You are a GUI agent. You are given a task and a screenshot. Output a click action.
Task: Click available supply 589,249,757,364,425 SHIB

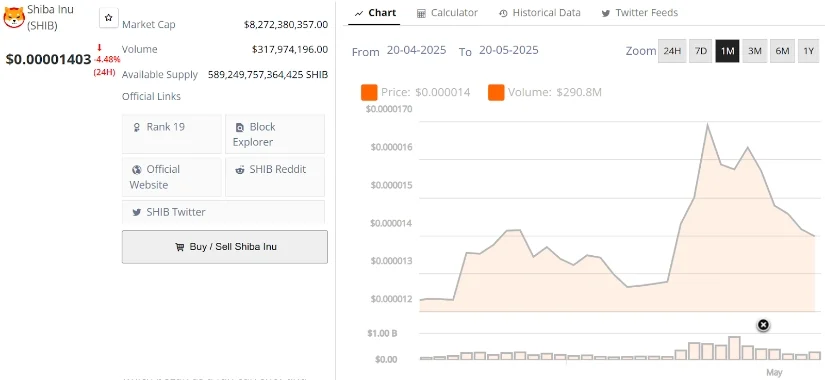point(268,75)
